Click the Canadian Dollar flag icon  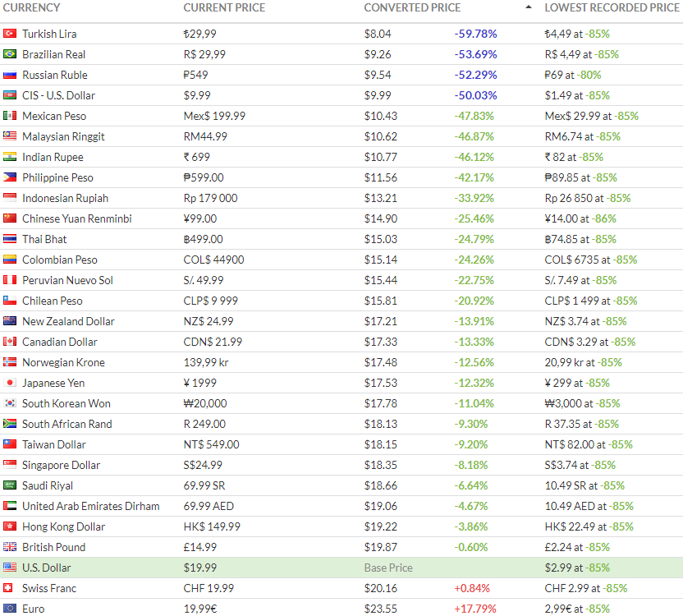(10, 342)
